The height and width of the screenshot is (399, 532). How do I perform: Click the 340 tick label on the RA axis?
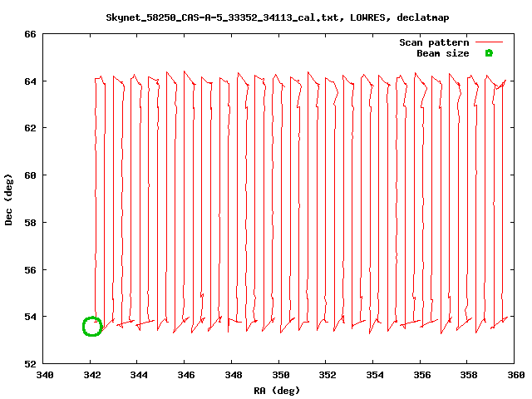45,375
